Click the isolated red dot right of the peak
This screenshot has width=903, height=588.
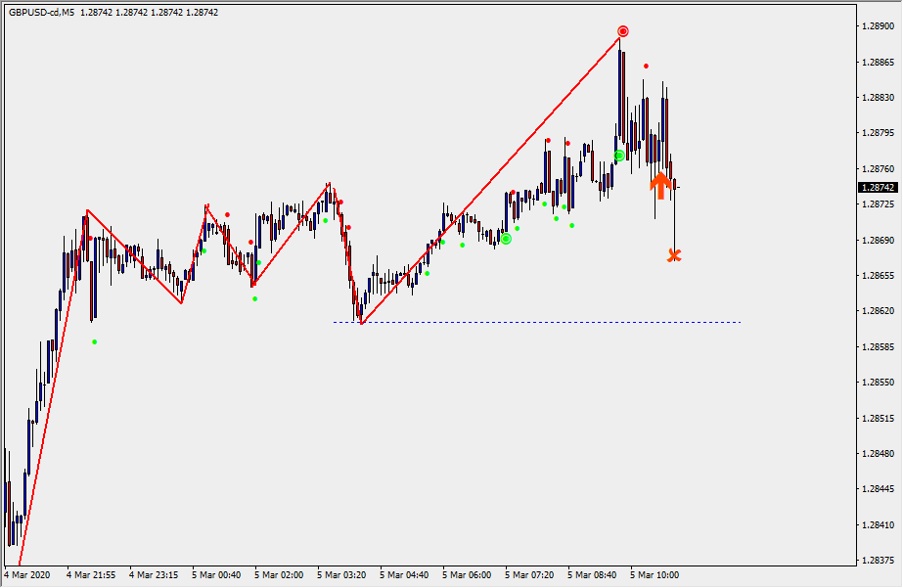(x=646, y=66)
